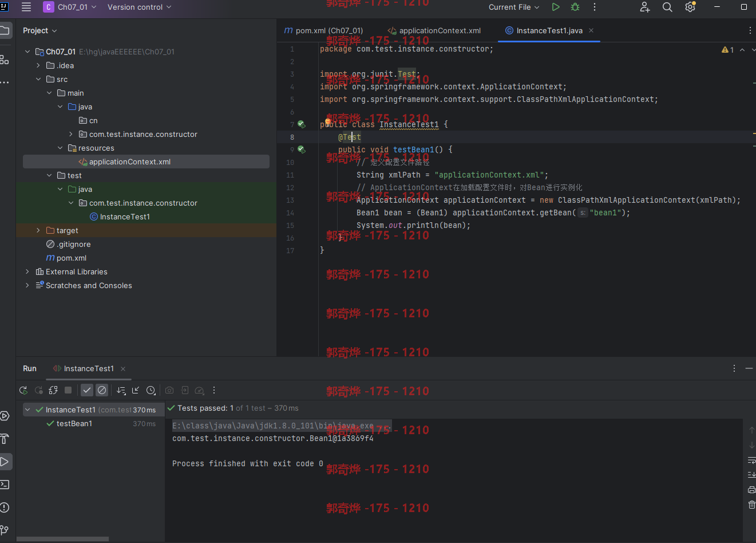Click run gutter icon beside testBean1 method

[301, 149]
